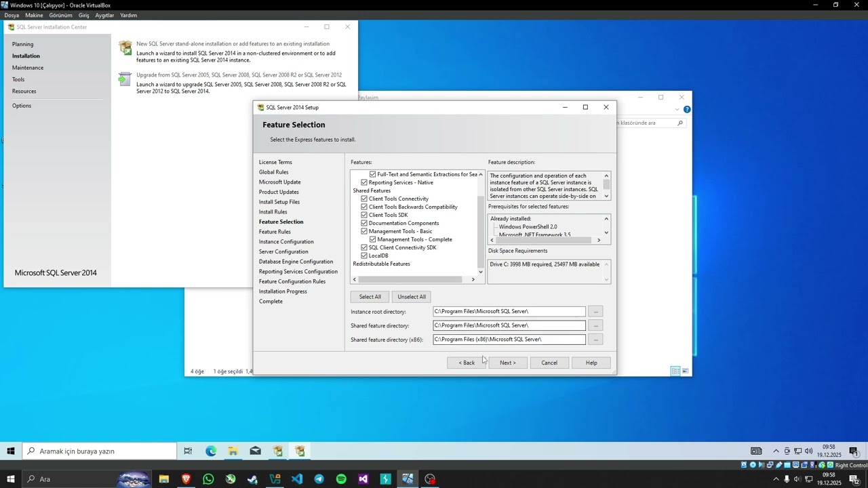Viewport: 868px width, 488px height.
Task: Open Telegram from the host taskbar
Action: (319, 479)
